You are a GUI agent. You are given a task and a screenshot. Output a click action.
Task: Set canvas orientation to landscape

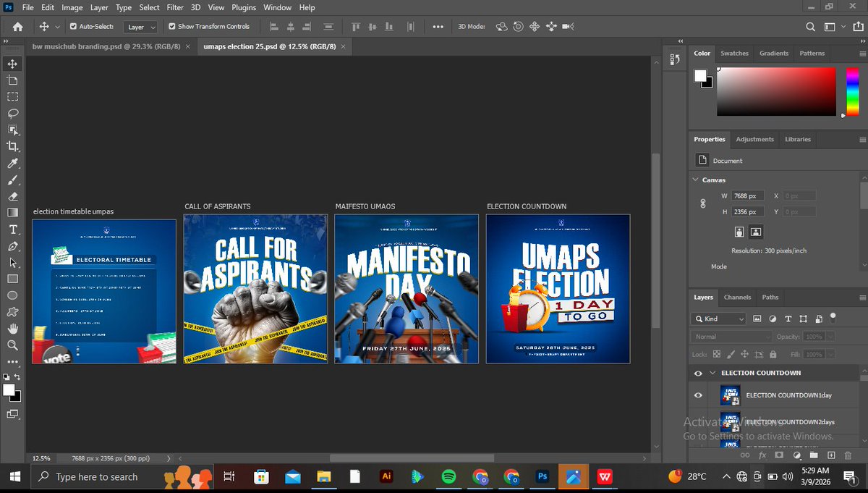(756, 232)
